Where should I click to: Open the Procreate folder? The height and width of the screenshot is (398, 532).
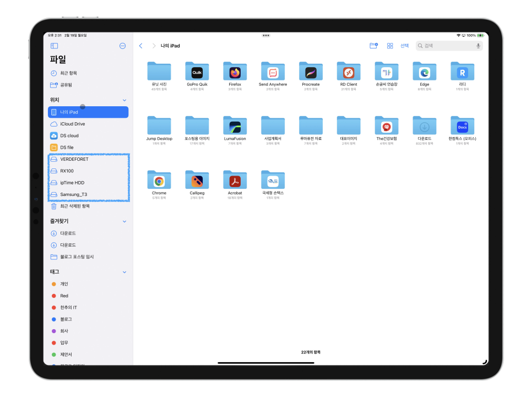tap(311, 76)
